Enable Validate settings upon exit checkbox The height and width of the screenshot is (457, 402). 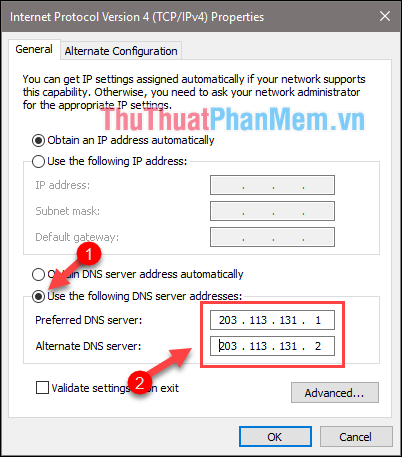(x=42, y=388)
